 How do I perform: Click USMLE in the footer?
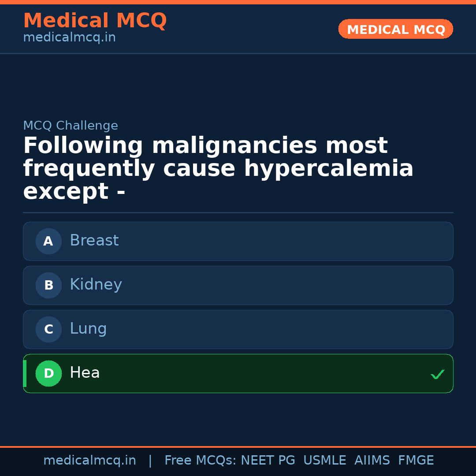pos(324,461)
